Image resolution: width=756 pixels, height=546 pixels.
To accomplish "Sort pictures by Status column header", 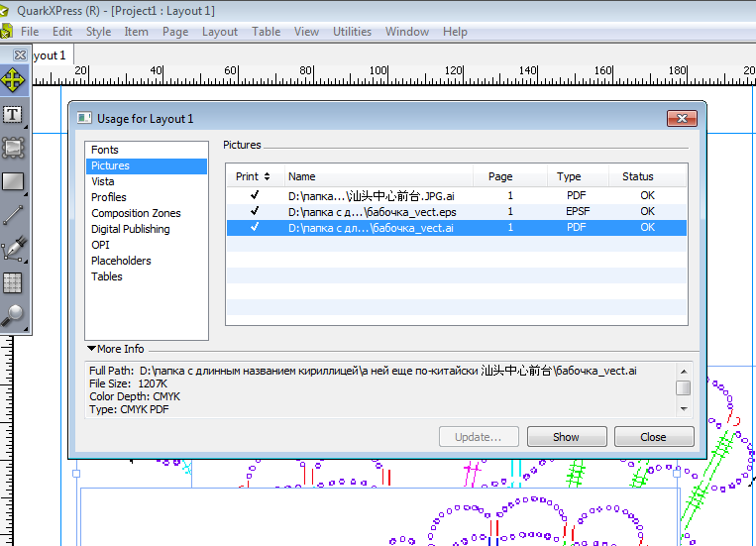I will click(x=647, y=176).
